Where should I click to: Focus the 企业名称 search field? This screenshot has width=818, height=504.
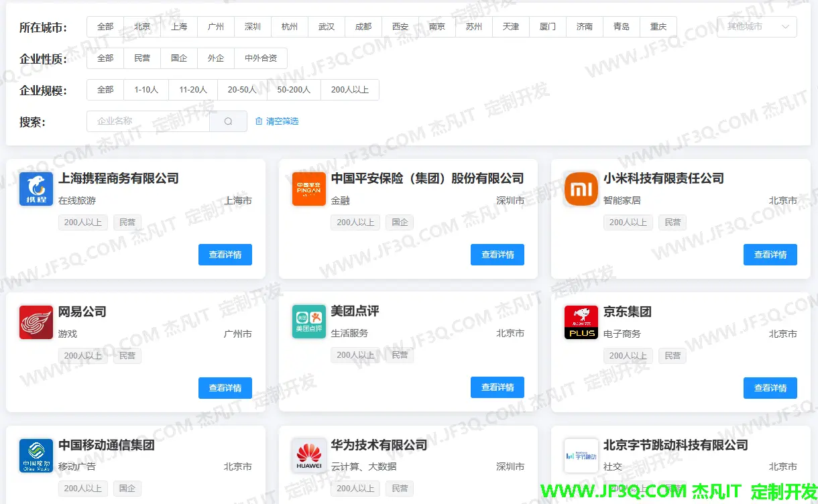pyautogui.click(x=148, y=121)
